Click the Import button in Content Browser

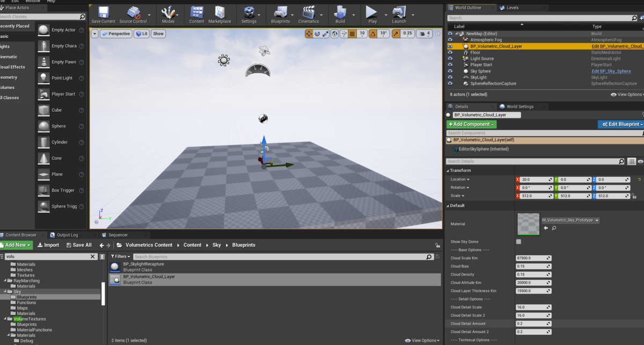click(x=48, y=245)
